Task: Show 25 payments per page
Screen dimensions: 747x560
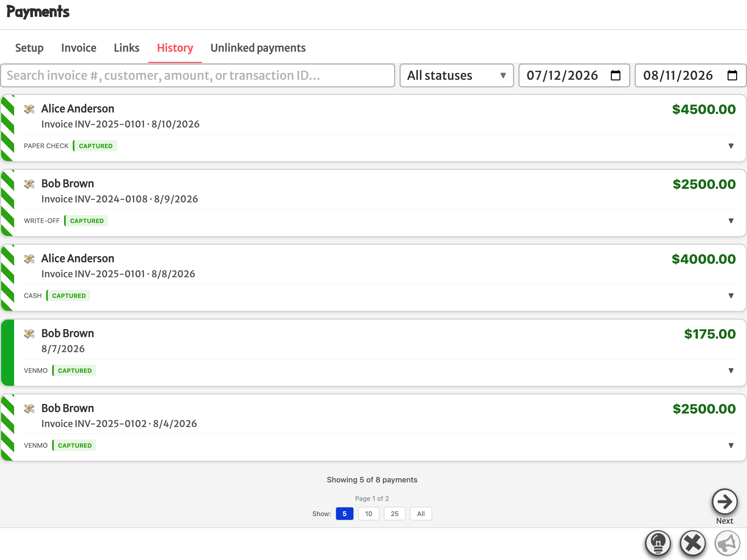Action: [394, 514]
